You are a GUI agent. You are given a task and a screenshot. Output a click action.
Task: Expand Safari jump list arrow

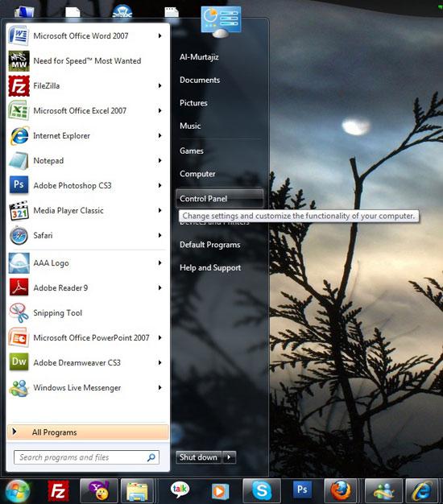click(x=159, y=235)
